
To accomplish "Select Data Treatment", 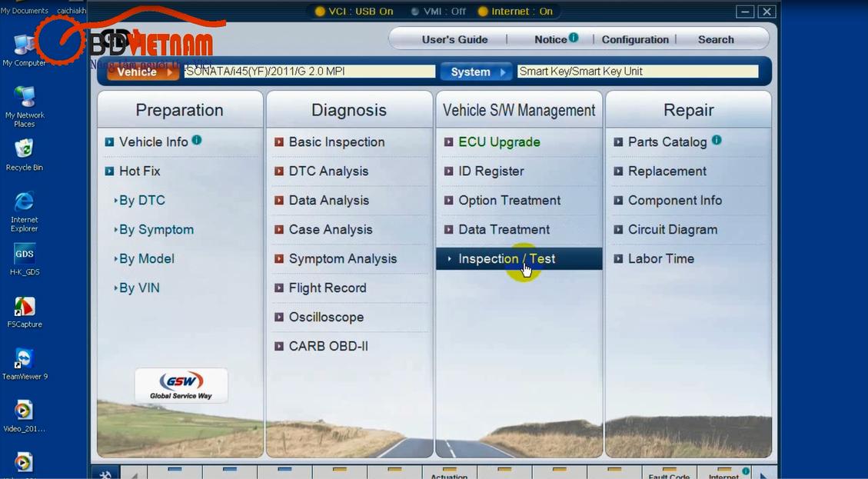I will click(x=504, y=230).
